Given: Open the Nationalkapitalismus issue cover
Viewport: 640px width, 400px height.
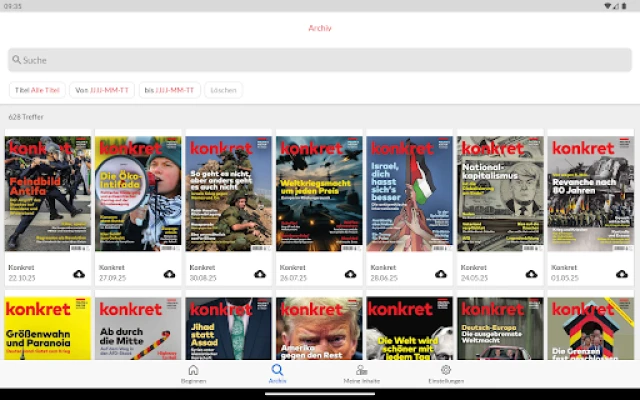Looking at the screenshot, I should tap(501, 193).
